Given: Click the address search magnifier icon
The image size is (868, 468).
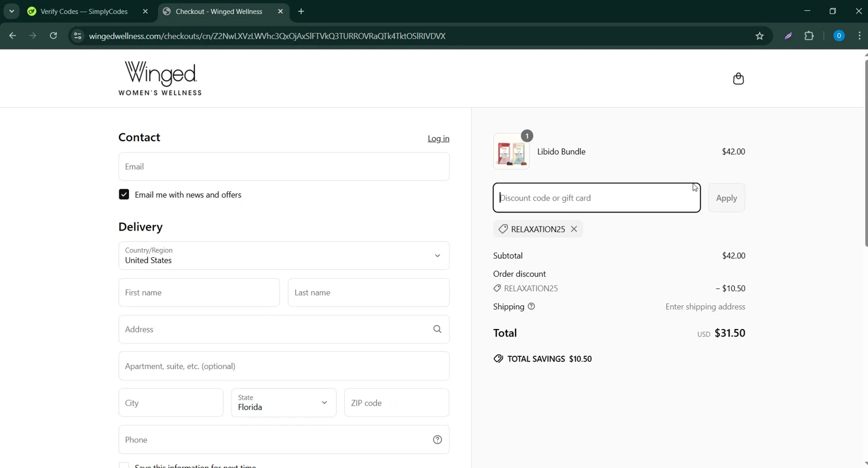Looking at the screenshot, I should pos(437,329).
